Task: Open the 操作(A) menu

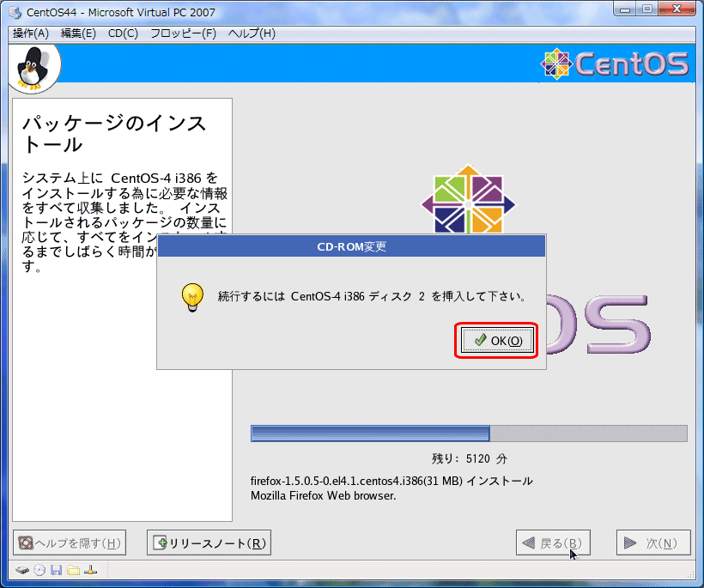Action: 31,33
